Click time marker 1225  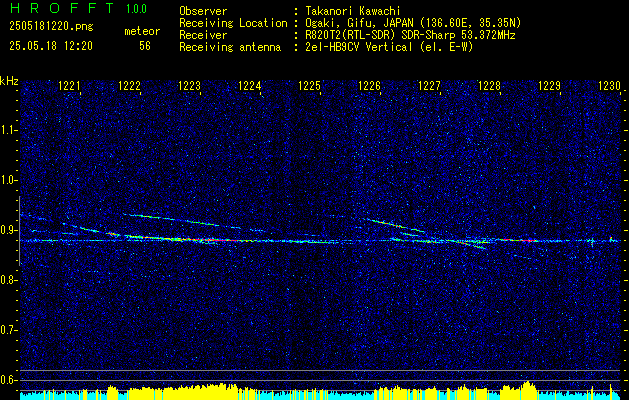coord(309,86)
